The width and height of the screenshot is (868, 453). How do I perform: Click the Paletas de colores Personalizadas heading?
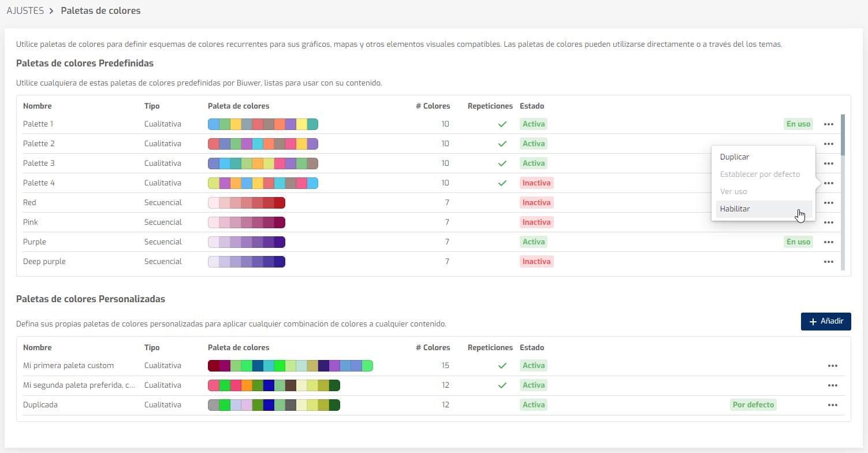(x=91, y=299)
